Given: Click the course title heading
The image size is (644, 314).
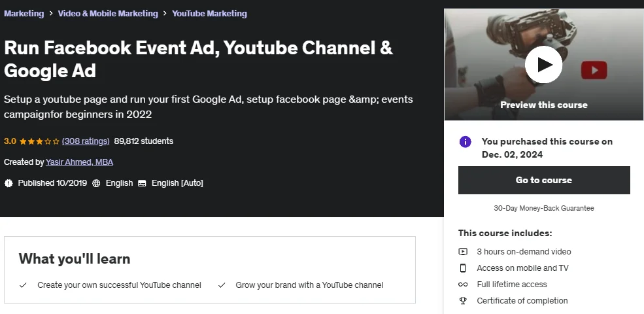Looking at the screenshot, I should 198,59.
